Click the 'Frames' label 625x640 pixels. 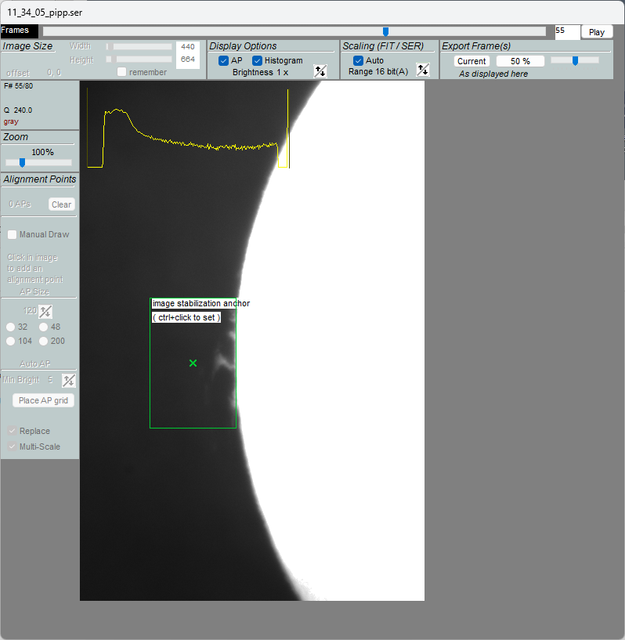(15, 30)
